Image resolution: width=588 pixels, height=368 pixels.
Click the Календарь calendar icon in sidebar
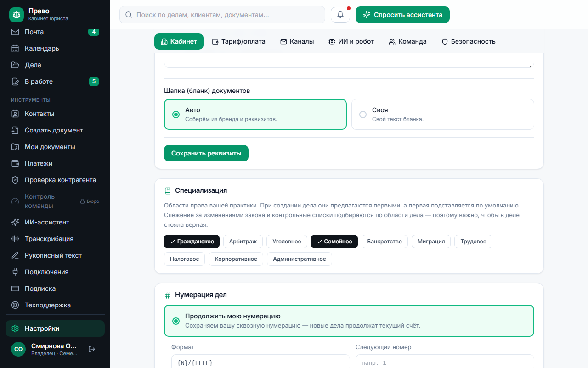click(15, 48)
